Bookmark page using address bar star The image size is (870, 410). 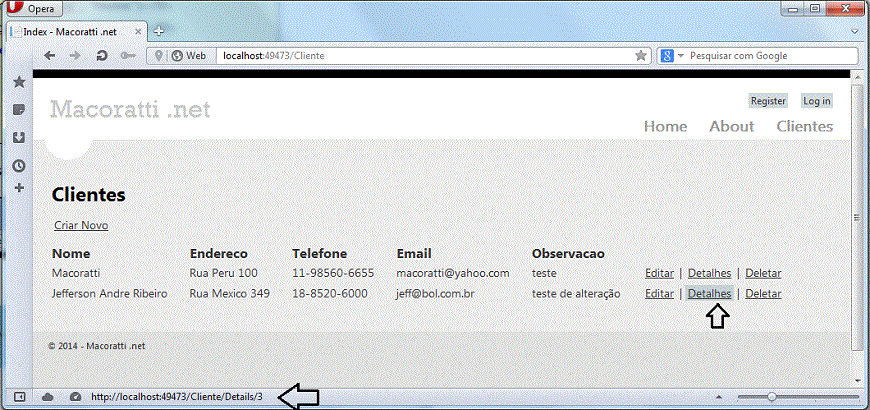click(641, 56)
